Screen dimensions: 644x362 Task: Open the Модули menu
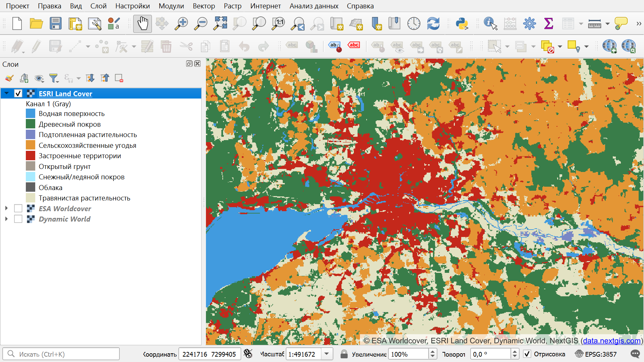coord(171,6)
